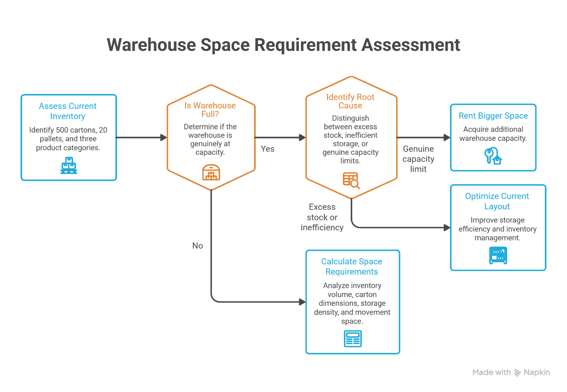Screen dimensions: 567x392
Task: Select the Assess Current Inventory heading
Action: pos(68,111)
